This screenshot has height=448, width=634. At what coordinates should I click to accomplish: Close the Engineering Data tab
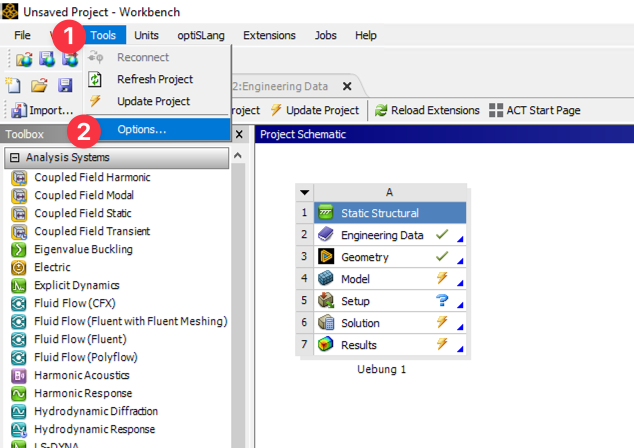[x=347, y=86]
